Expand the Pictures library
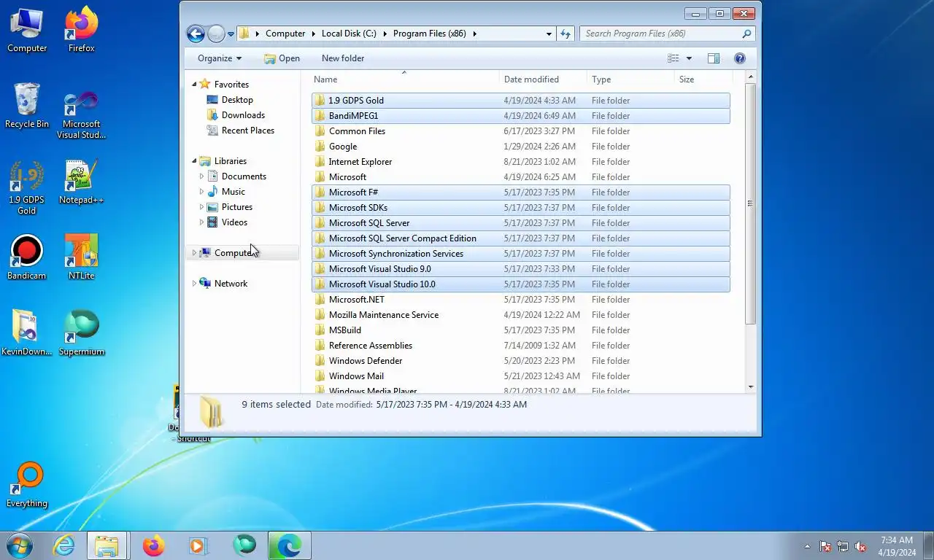Screen dimensions: 934x560 [202, 207]
